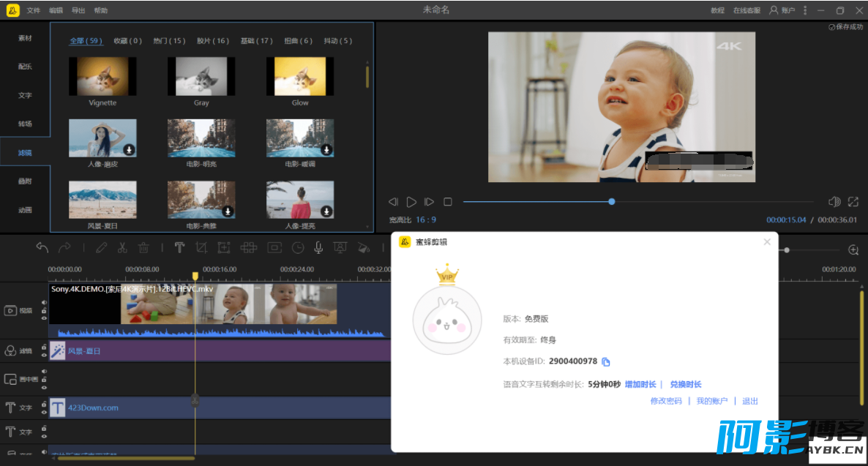This screenshot has width=868, height=466.
Task: Open the 16:9 aspect ratio selector
Action: (426, 219)
